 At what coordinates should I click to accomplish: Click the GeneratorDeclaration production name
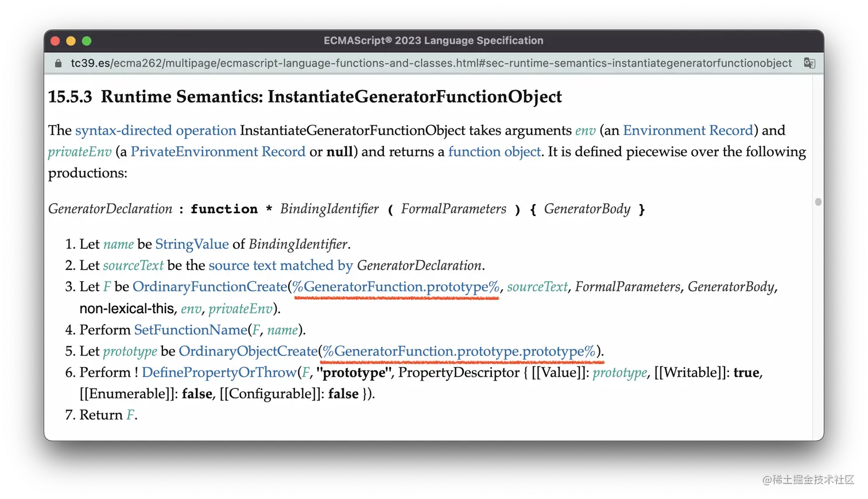pyautogui.click(x=110, y=209)
